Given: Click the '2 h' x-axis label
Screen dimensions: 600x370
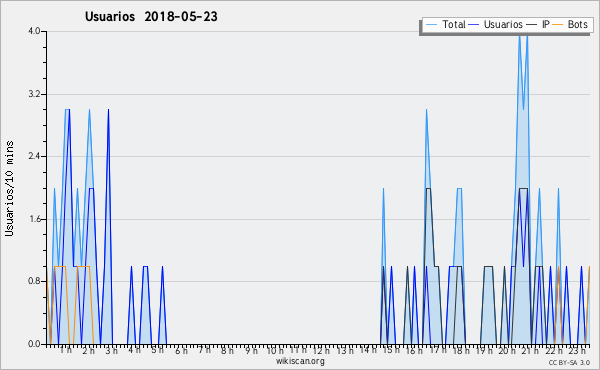Looking at the screenshot, I should 89,351.
